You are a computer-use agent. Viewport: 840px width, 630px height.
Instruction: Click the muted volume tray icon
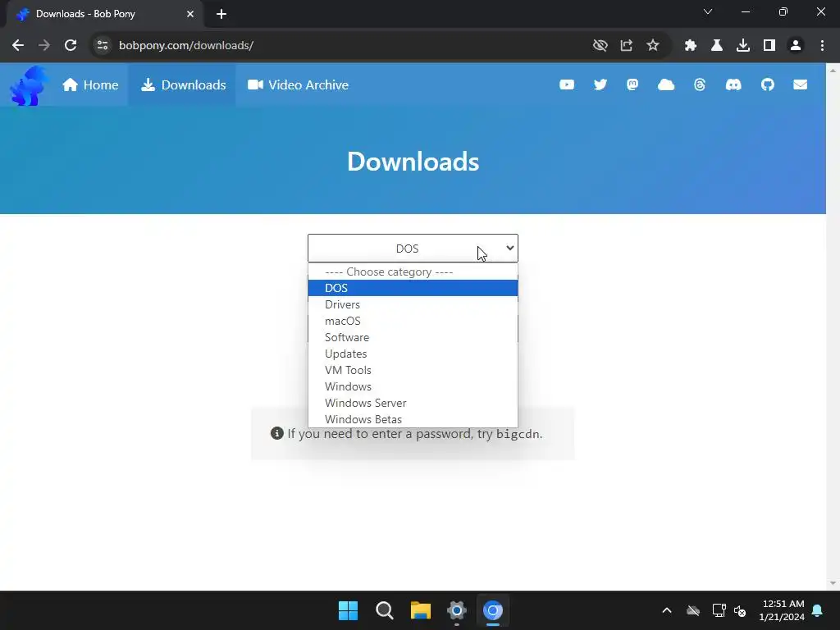point(740,610)
